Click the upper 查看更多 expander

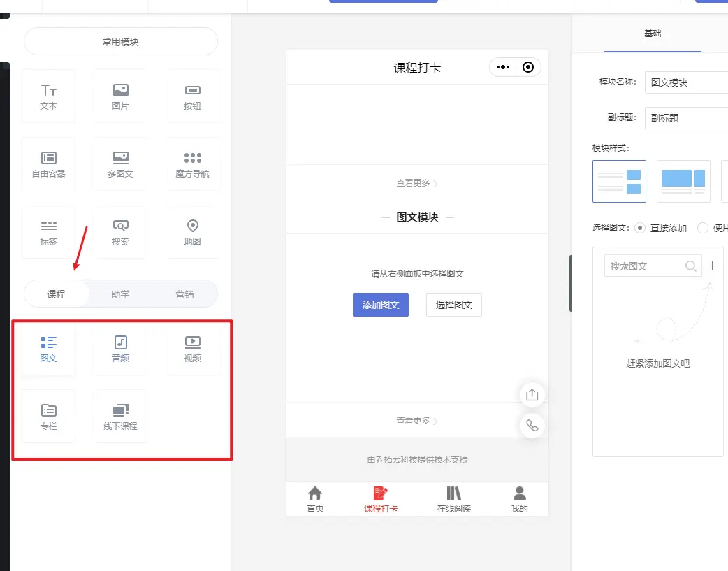point(416,183)
